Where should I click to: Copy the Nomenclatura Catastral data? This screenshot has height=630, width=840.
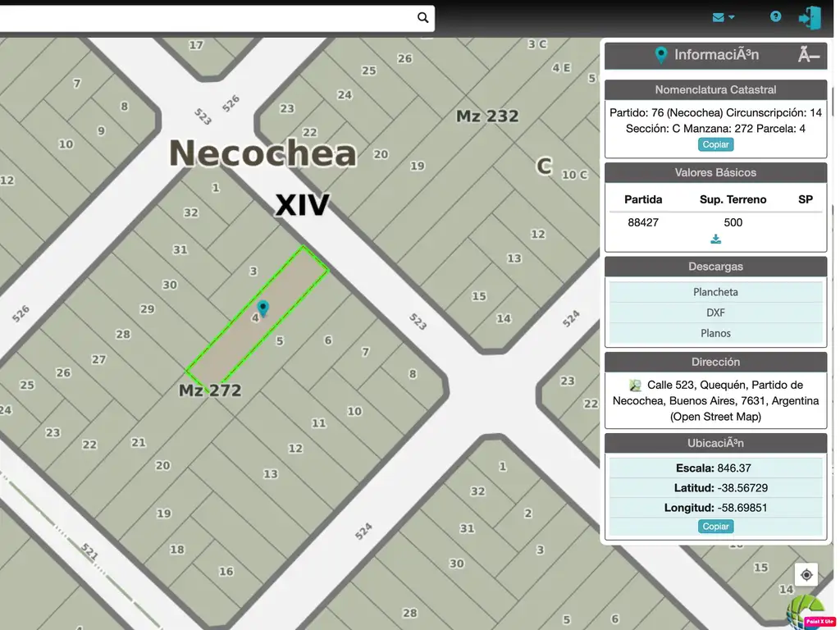[x=715, y=144]
